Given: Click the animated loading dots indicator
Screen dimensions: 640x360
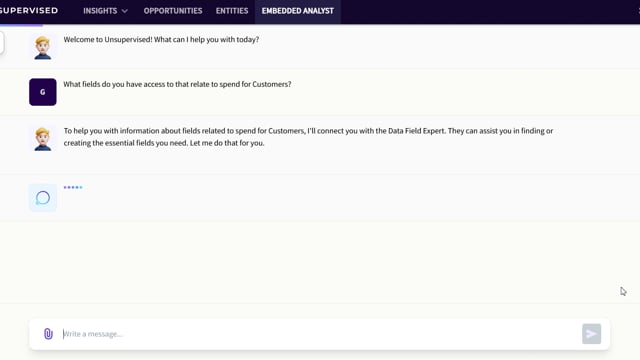Looking at the screenshot, I should pos(73,187).
